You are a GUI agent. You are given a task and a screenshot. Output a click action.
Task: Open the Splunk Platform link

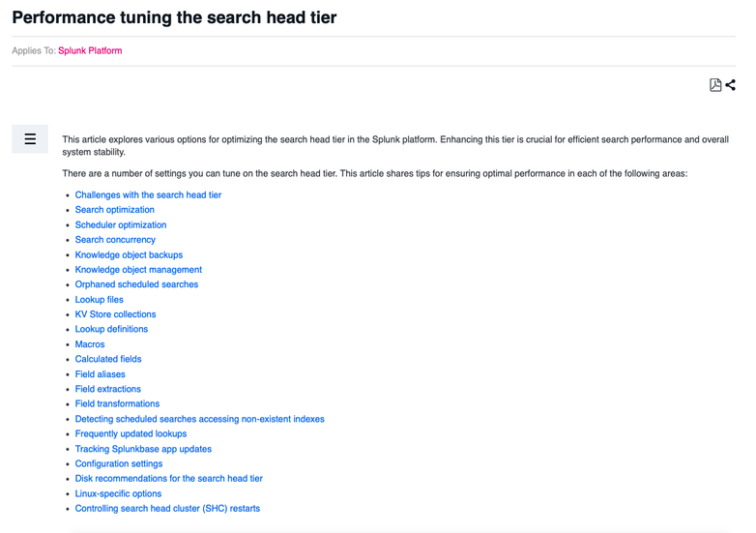pyautogui.click(x=90, y=50)
